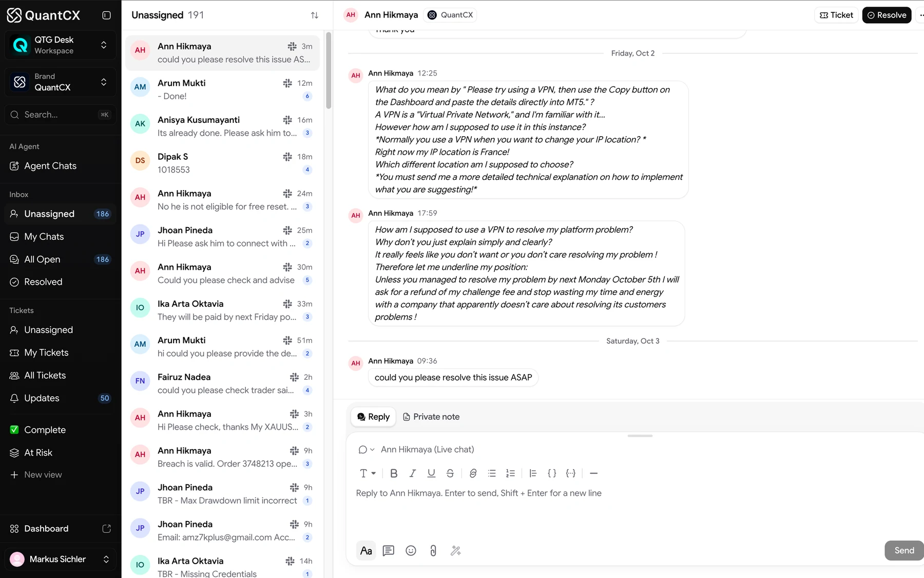Open Agent Chats in the sidebar
Image resolution: width=924 pixels, height=578 pixels.
(60, 166)
